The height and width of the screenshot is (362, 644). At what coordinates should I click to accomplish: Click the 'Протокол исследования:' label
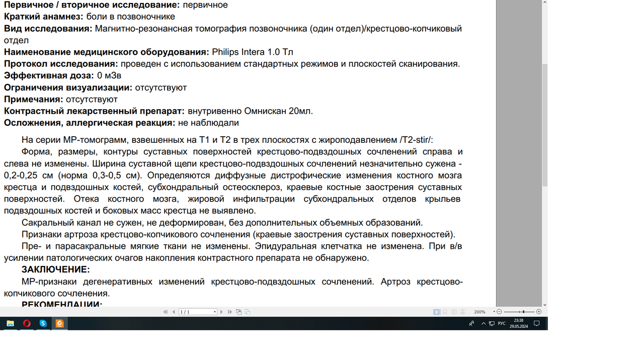tap(61, 64)
